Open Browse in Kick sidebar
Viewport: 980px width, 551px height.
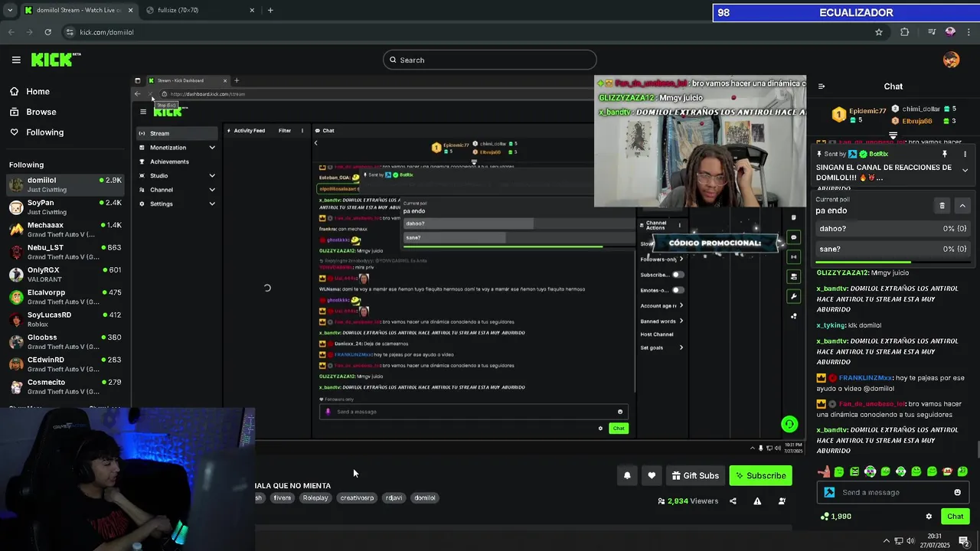coord(33,112)
